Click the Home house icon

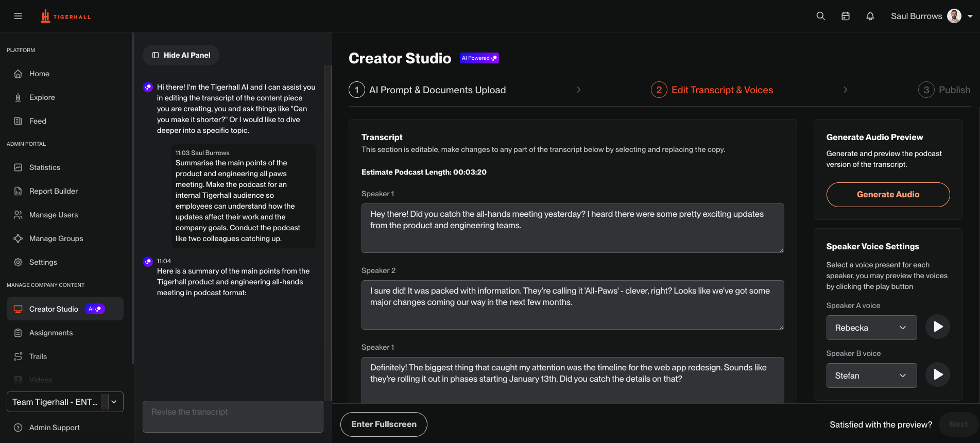18,74
